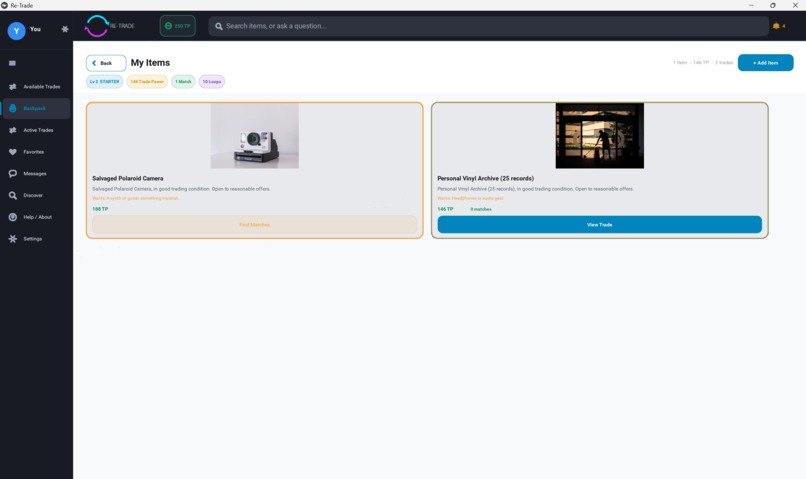Click the Available Trades icon
The width and height of the screenshot is (806, 479).
click(x=12, y=87)
